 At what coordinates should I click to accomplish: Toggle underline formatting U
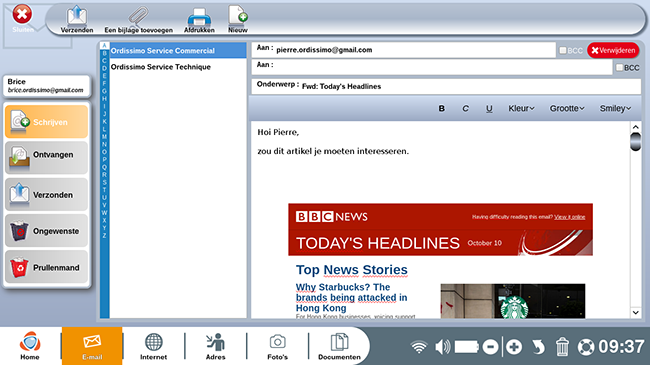(x=489, y=108)
